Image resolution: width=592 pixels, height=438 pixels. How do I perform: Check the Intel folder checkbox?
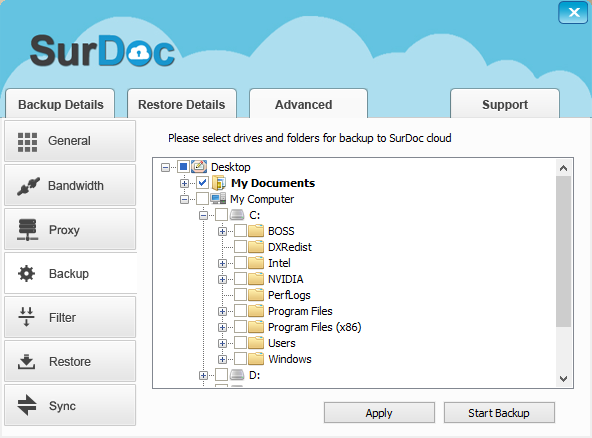(240, 262)
